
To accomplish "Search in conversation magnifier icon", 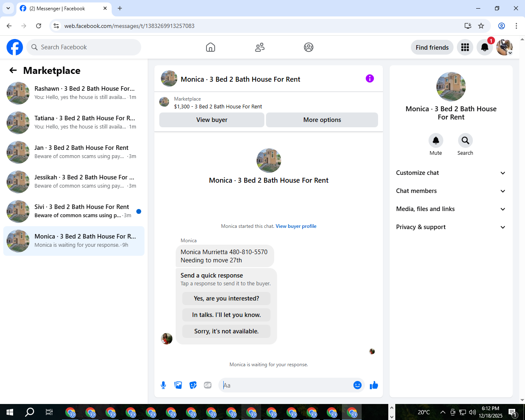I will click(465, 140).
